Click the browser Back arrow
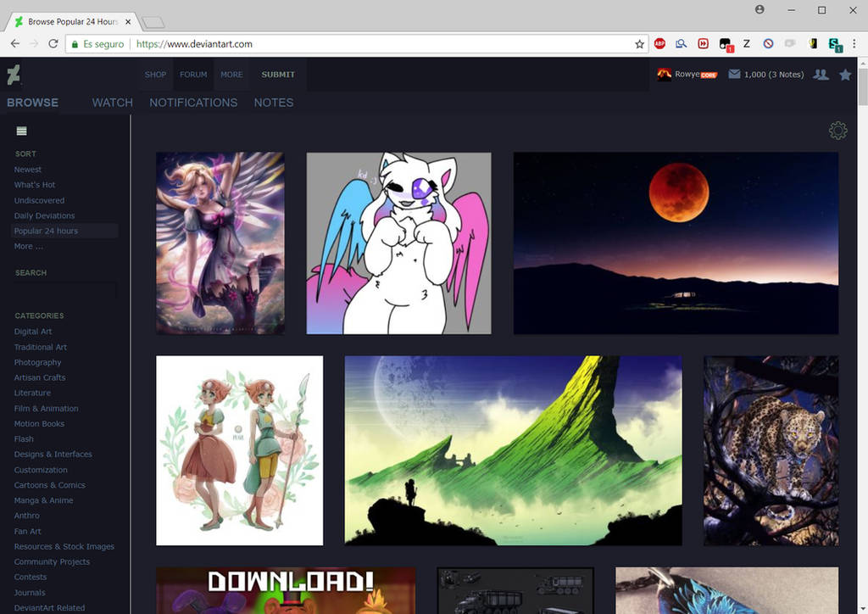 tap(15, 44)
